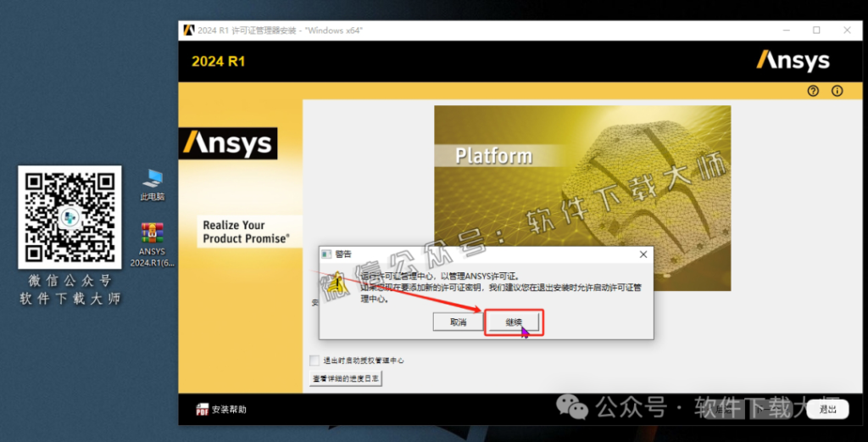This screenshot has width=868, height=442.
Task: Close the 警告 dialog with X
Action: (643, 255)
